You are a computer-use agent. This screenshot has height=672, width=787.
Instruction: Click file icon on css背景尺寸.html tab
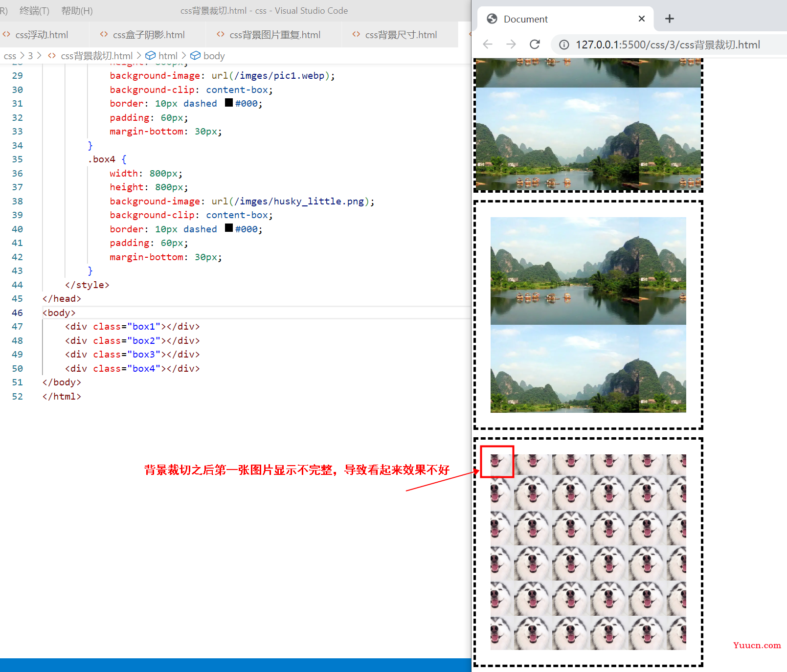tap(356, 34)
